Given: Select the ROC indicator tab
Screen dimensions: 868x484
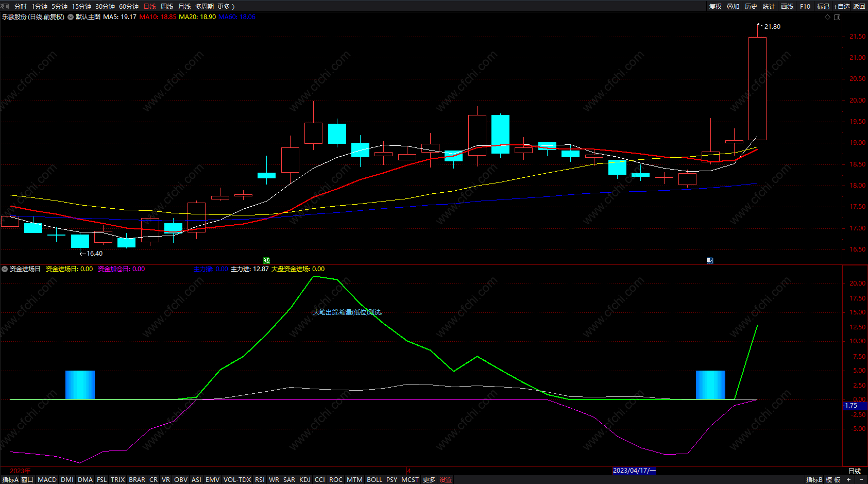Looking at the screenshot, I should [x=336, y=479].
